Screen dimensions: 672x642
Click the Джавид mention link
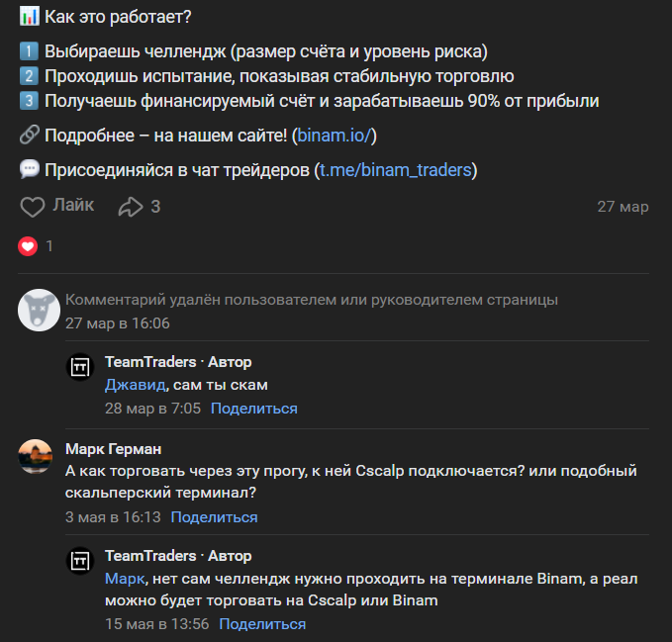134,385
